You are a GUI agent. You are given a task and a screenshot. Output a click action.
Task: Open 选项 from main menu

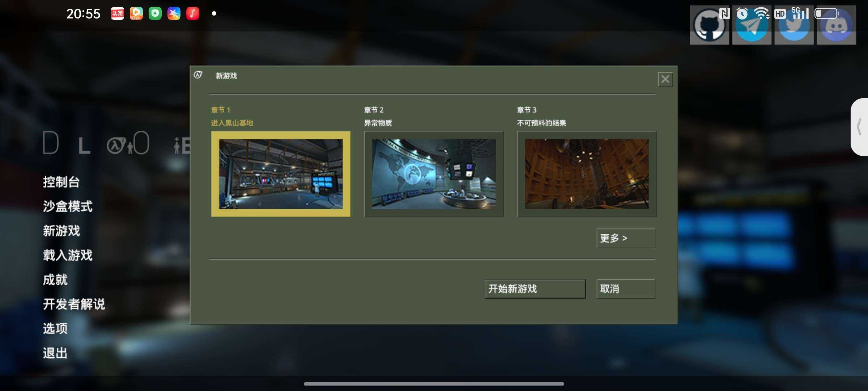point(55,328)
